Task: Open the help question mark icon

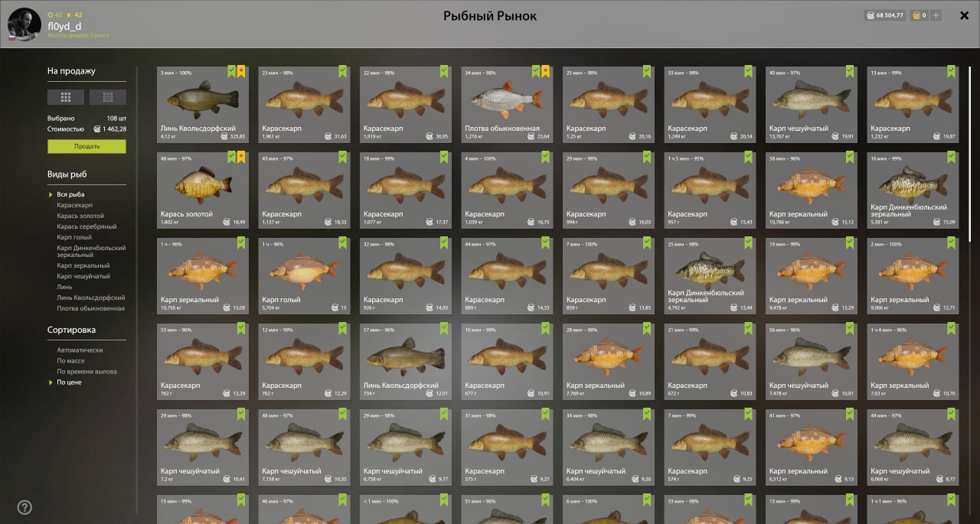Action: (24, 507)
